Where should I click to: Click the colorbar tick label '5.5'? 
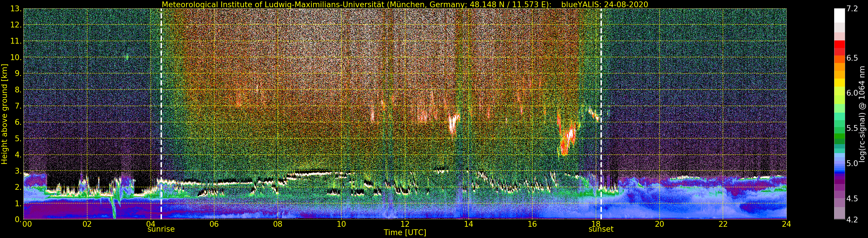[x=852, y=128]
